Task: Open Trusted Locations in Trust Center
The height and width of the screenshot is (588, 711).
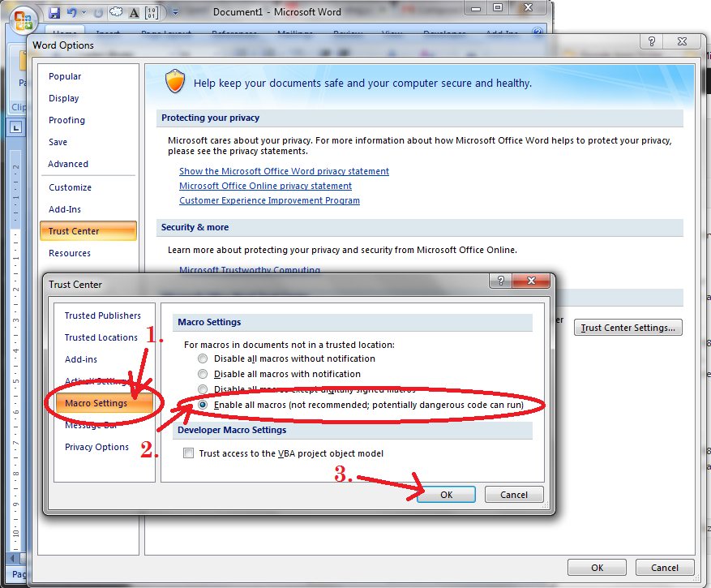Action: click(101, 337)
